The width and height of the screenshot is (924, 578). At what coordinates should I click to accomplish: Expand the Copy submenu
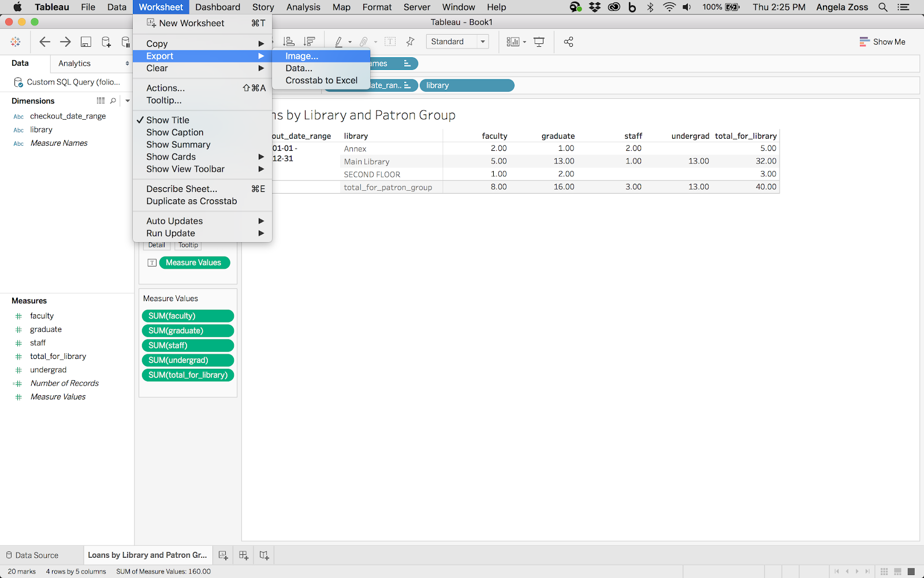(202, 43)
